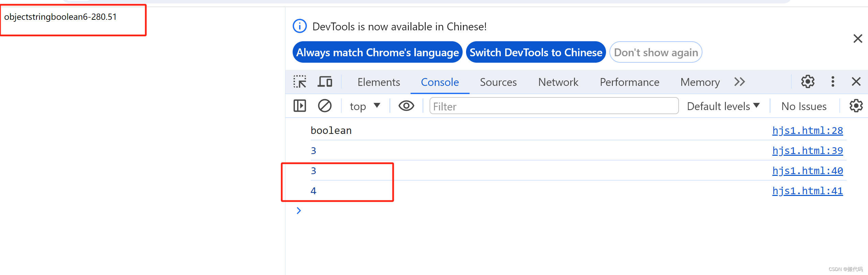Activate the inspect element picker icon

tap(300, 82)
